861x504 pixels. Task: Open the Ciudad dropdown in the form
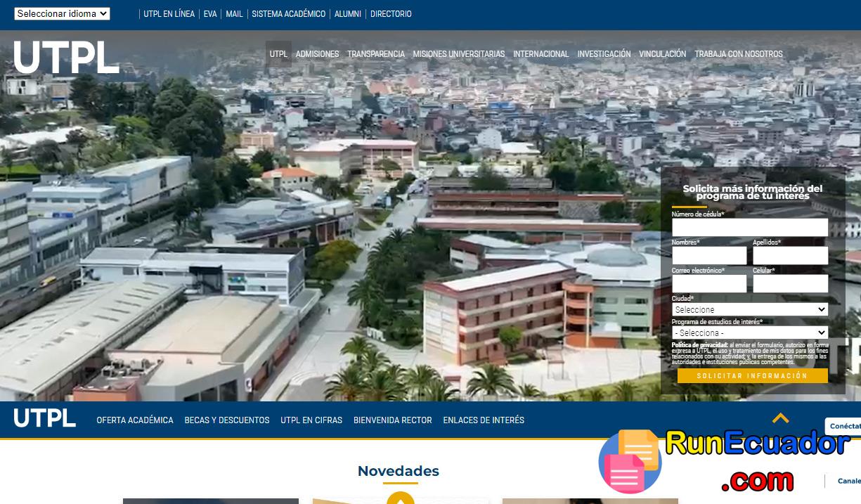[x=749, y=309]
